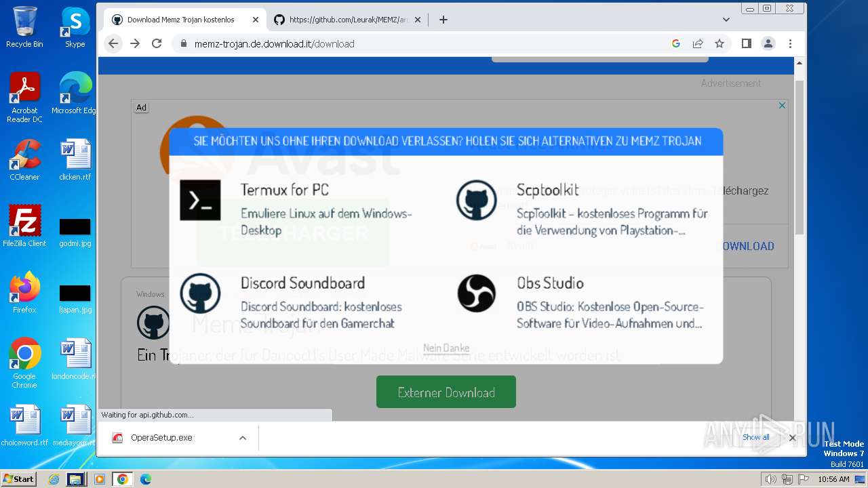Open Discord Soundboard title link

coord(303,283)
